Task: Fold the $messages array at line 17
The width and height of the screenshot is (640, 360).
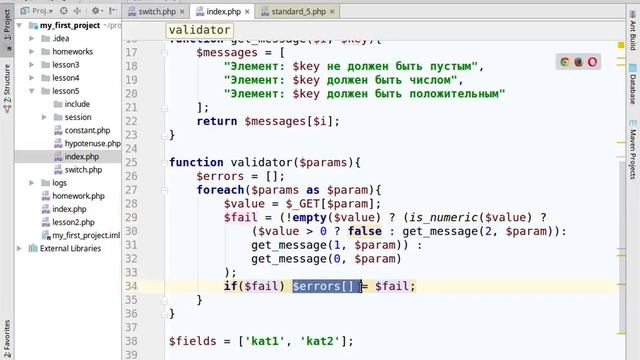Action: click(x=164, y=53)
